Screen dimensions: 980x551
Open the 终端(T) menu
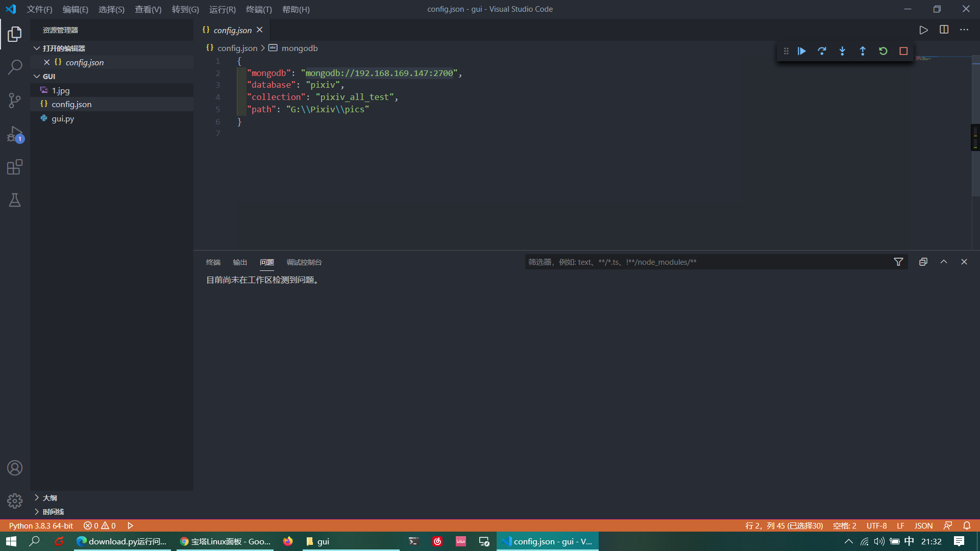pyautogui.click(x=259, y=9)
